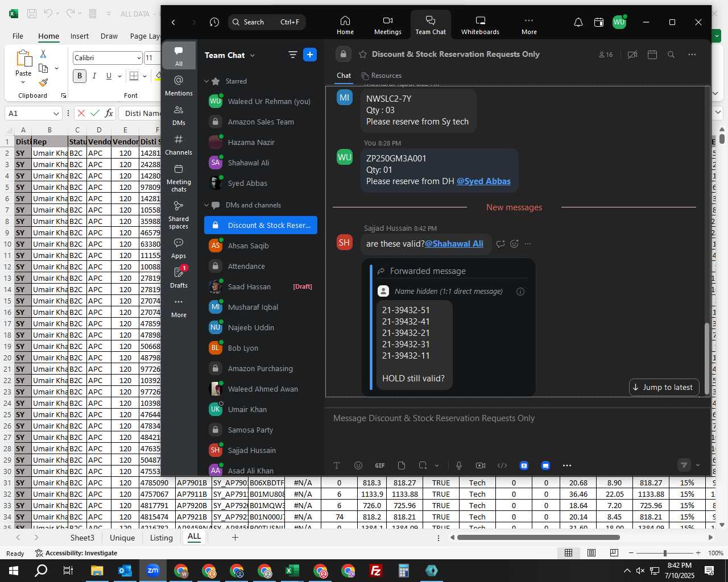This screenshot has width=728, height=582.
Task: Open screenshot options dropdown in composer
Action: pyautogui.click(x=437, y=465)
